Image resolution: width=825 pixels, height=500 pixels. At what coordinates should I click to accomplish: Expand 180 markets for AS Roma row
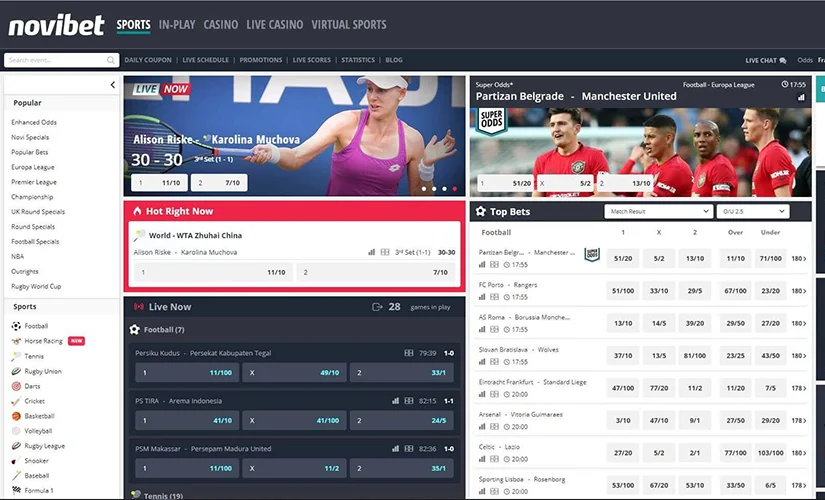pyautogui.click(x=799, y=323)
